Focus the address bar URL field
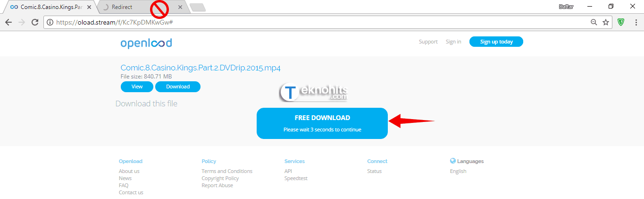The width and height of the screenshot is (644, 199). (321, 22)
